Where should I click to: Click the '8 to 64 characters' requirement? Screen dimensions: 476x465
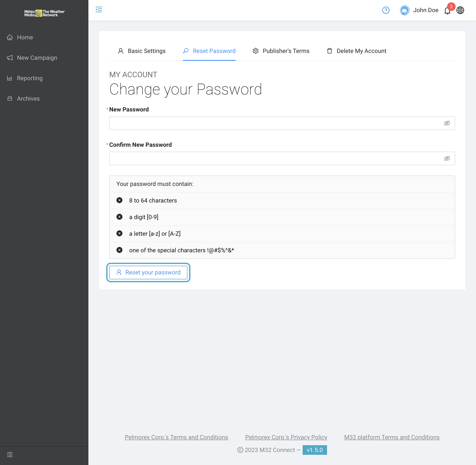(282, 201)
